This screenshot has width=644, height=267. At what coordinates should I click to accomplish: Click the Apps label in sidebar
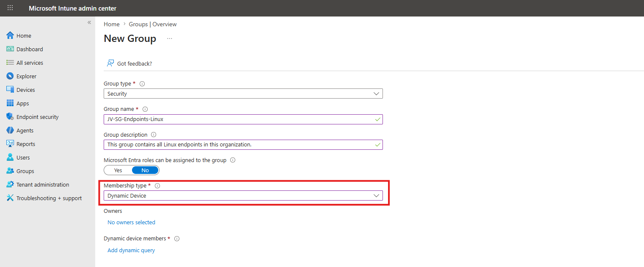[23, 103]
